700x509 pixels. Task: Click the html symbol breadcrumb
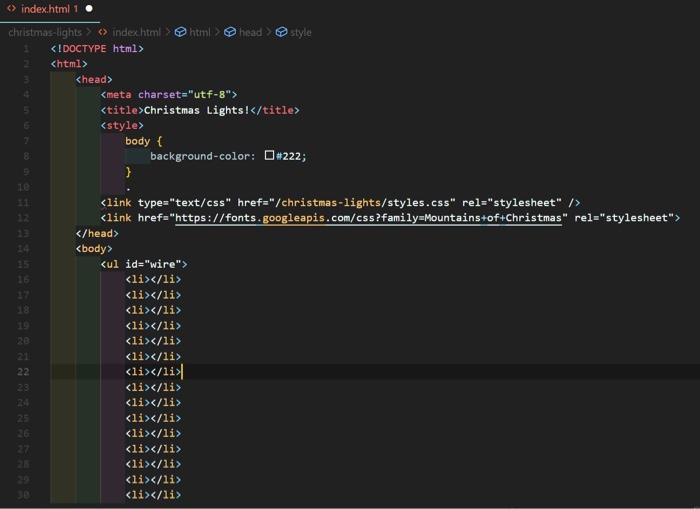[x=200, y=32]
